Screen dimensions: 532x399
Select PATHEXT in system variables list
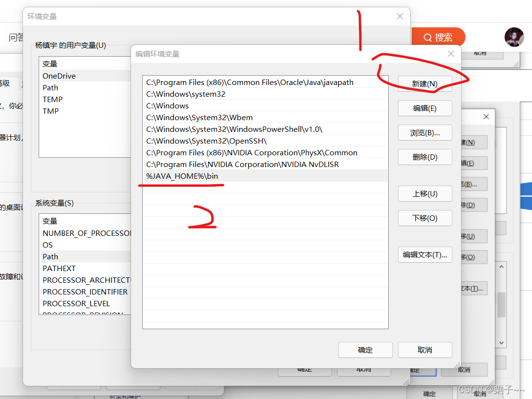(x=86, y=269)
